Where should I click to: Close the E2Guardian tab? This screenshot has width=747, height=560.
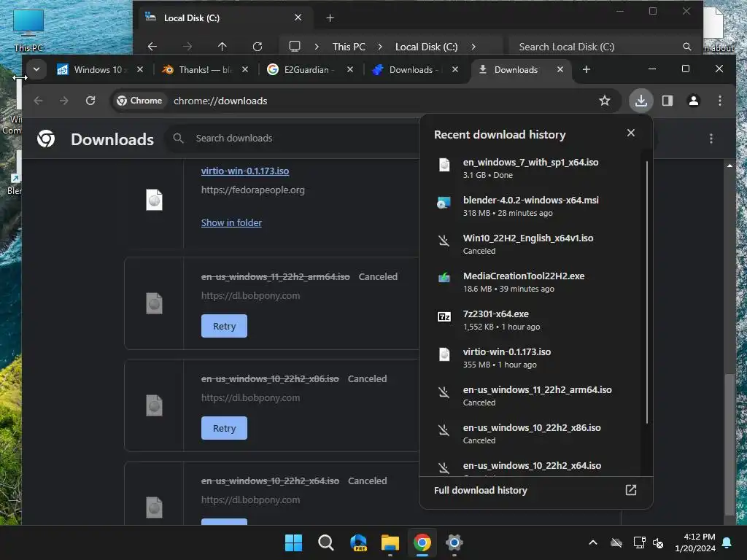[350, 69]
